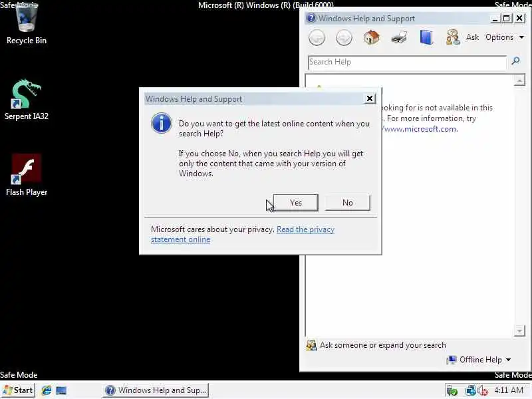The height and width of the screenshot is (399, 532).
Task: Click the Ask people icon
Action: click(453, 37)
